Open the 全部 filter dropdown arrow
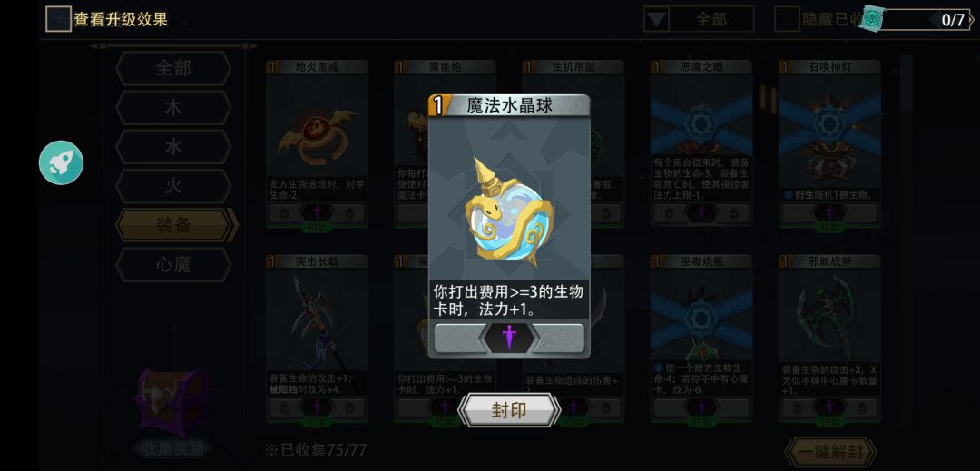Image resolution: width=980 pixels, height=471 pixels. [x=656, y=19]
